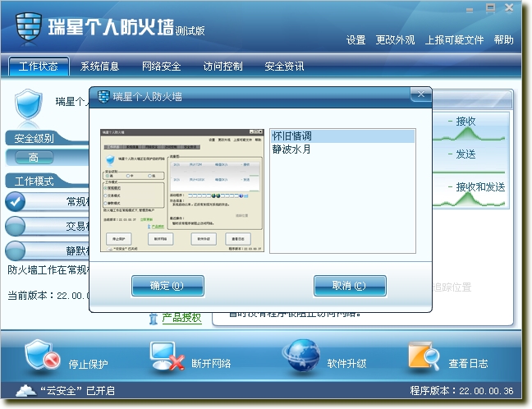Select the 交易 work mode radio
This screenshot has width=532, height=409.
(15, 226)
